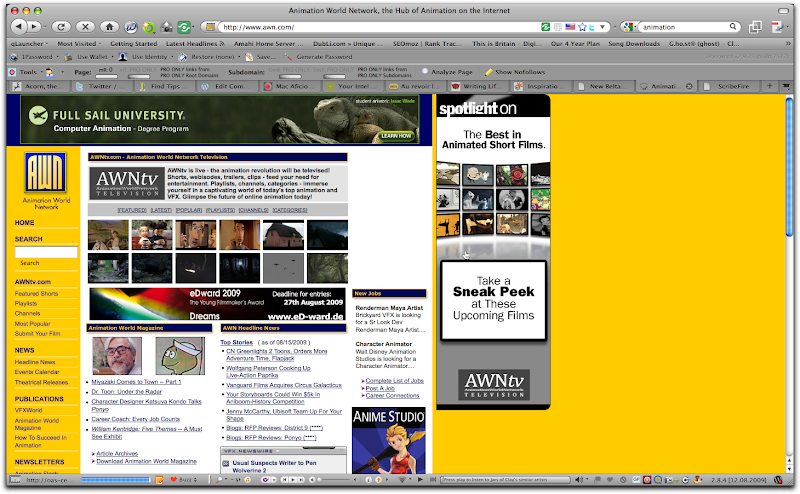
Task: Reload the page with the refresh button
Action: pos(61,27)
